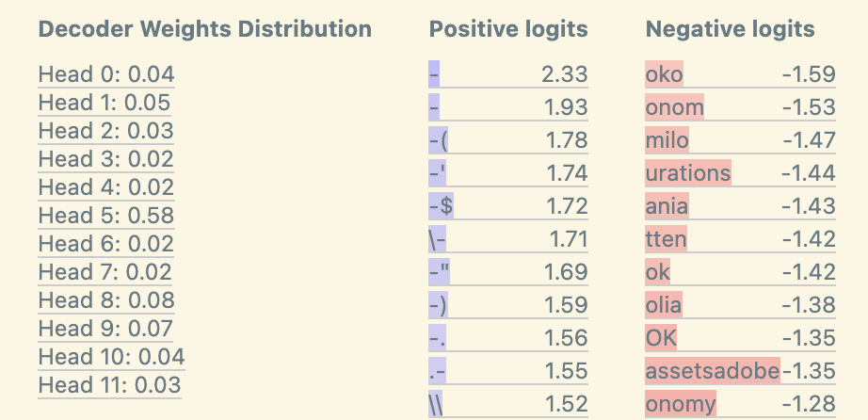Click the Decoder Weights Distribution heading

tap(204, 29)
